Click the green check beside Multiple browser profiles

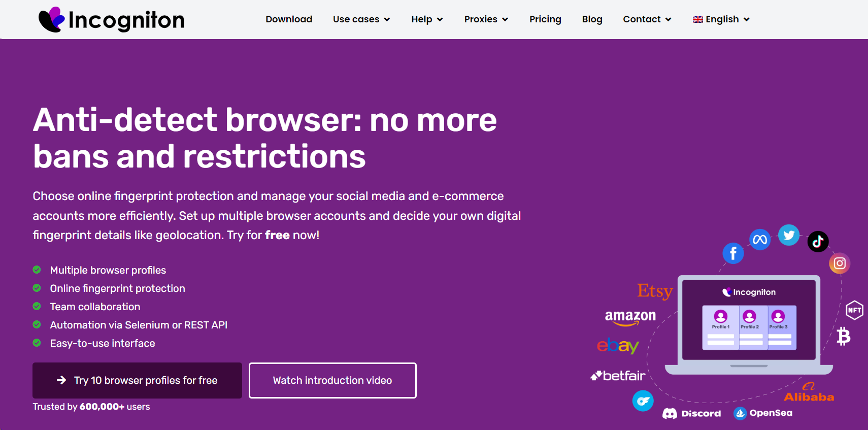coord(37,270)
